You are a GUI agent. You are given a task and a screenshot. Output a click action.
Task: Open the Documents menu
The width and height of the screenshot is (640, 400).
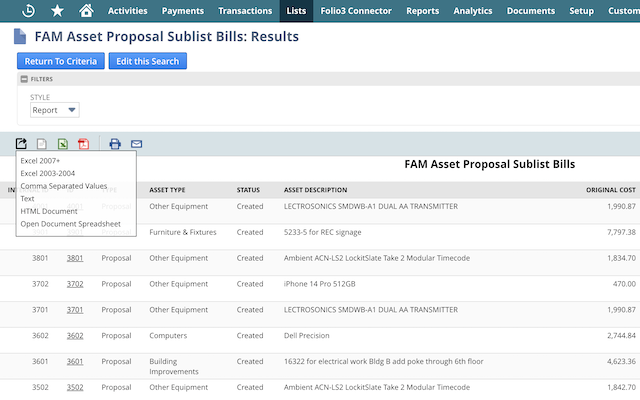(x=531, y=11)
